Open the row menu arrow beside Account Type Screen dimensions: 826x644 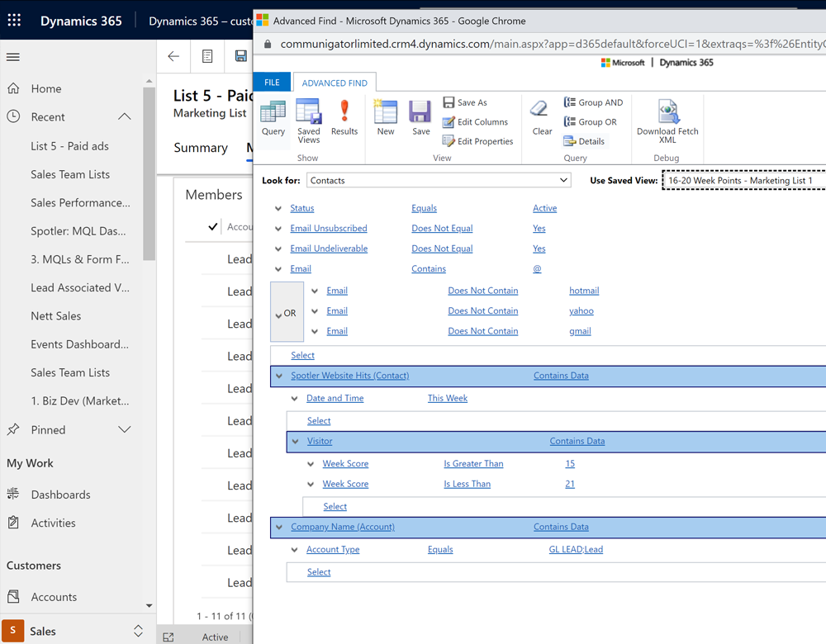click(x=295, y=550)
